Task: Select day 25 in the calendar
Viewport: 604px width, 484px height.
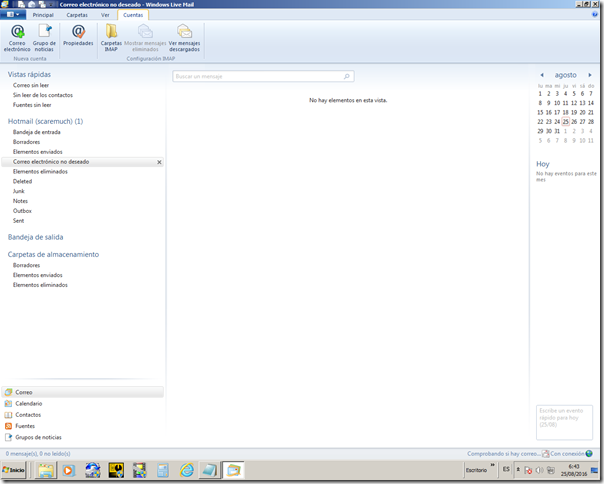Action: click(565, 122)
